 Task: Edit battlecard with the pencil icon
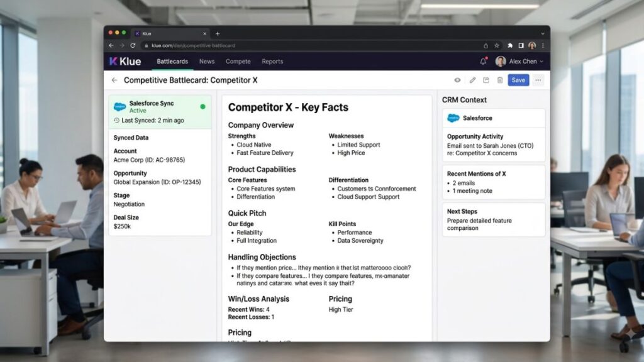tap(472, 80)
